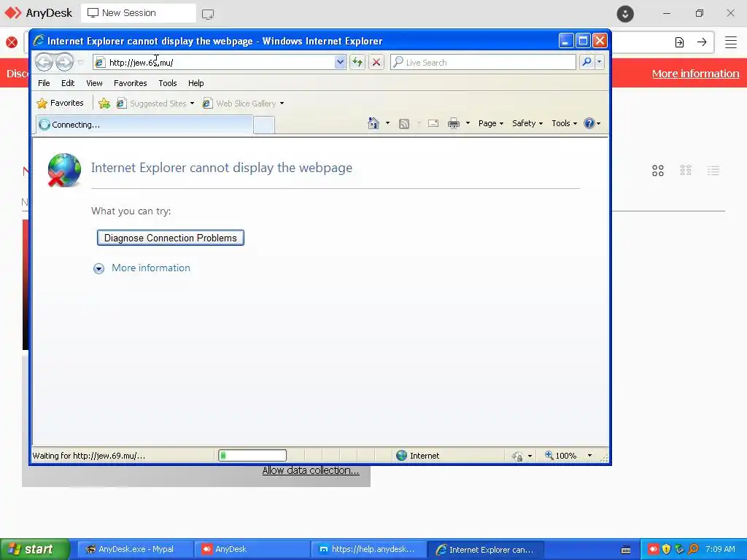This screenshot has height=560, width=747.
Task: Click AnyDesk connect arrow icon
Action: [702, 42]
